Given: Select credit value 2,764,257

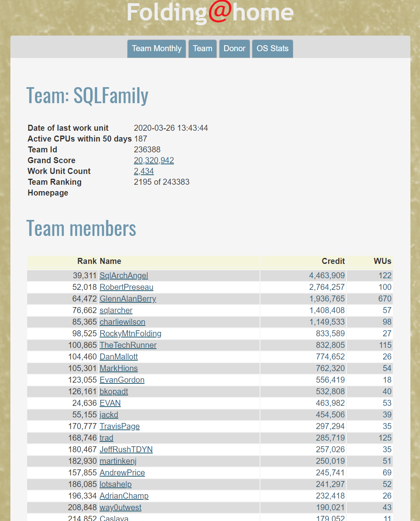Looking at the screenshot, I should tap(327, 287).
